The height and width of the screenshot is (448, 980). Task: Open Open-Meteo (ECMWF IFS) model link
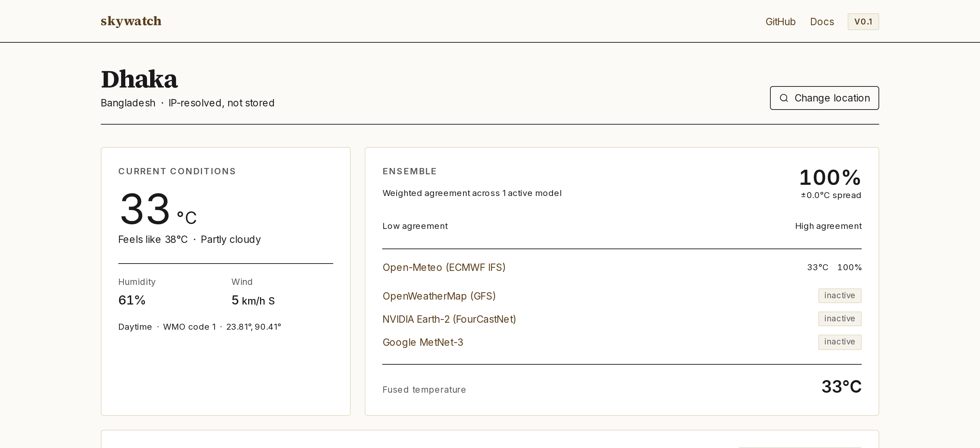pos(443,267)
